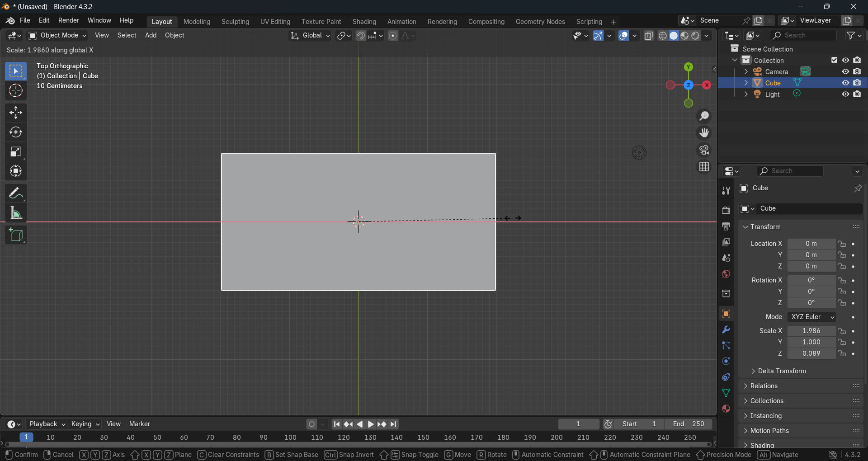This screenshot has width=868, height=461.
Task: Switch to the Sculpting workspace tab
Action: point(235,22)
